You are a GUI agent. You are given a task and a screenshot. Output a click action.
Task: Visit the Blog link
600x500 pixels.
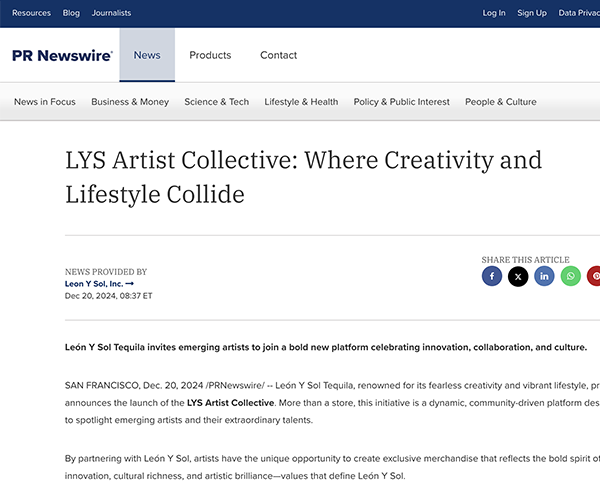click(x=71, y=13)
